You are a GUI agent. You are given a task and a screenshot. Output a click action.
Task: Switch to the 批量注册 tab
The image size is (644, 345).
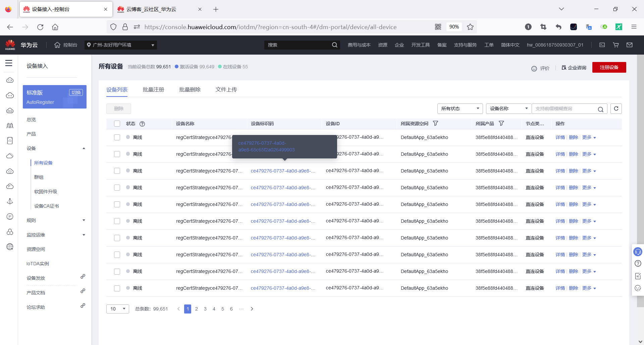153,89
